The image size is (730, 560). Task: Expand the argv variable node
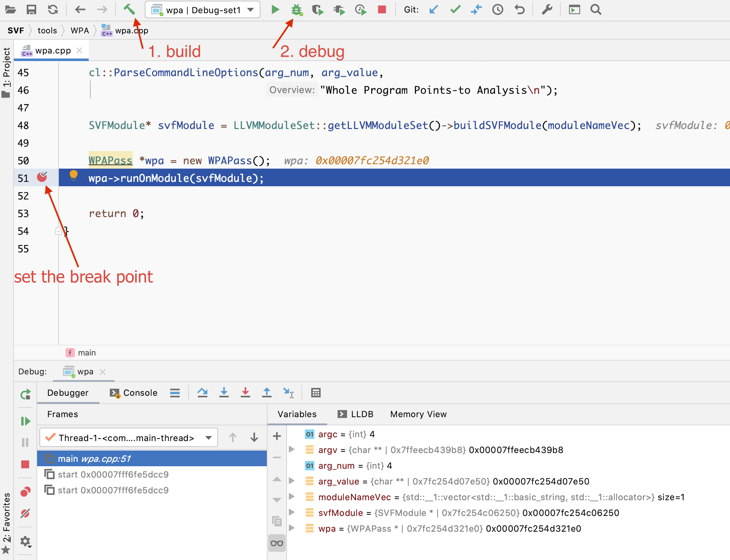[291, 449]
